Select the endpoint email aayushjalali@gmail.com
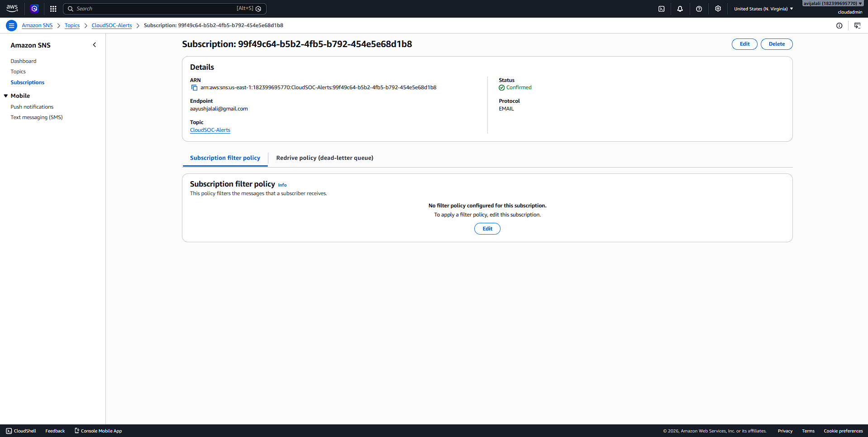The width and height of the screenshot is (868, 437). 219,109
